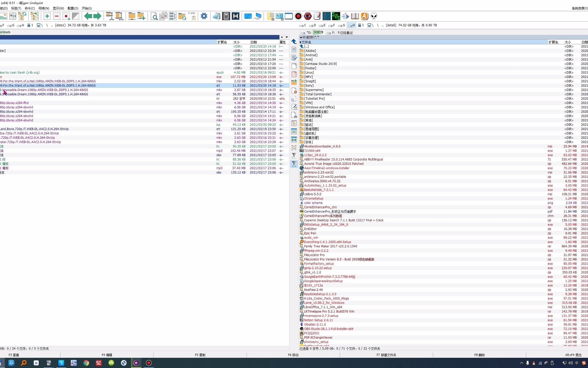Click the left panel asterisk favorites button

[x=282, y=37]
